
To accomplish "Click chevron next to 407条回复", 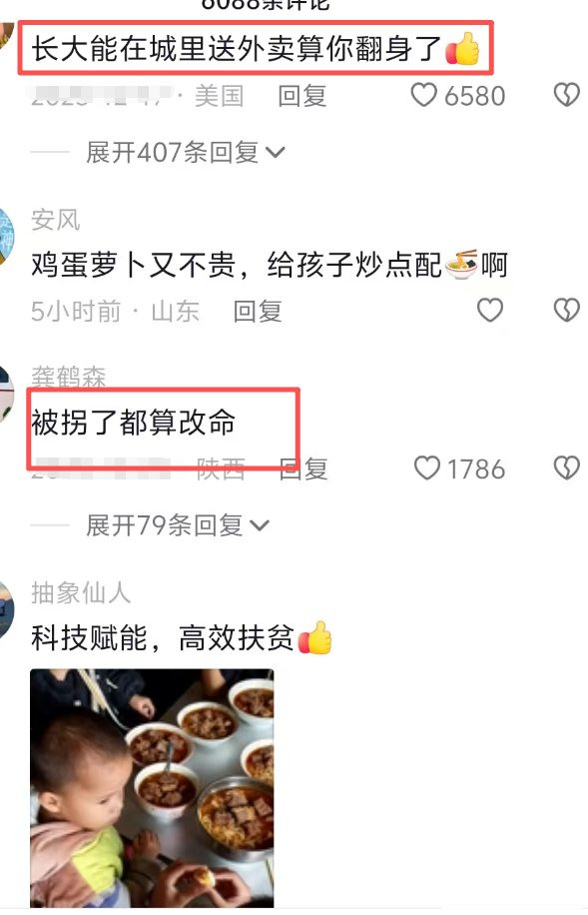I will point(275,153).
